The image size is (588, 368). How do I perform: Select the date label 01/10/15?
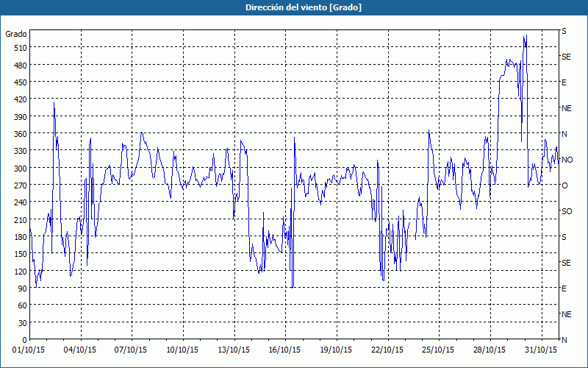point(29,350)
